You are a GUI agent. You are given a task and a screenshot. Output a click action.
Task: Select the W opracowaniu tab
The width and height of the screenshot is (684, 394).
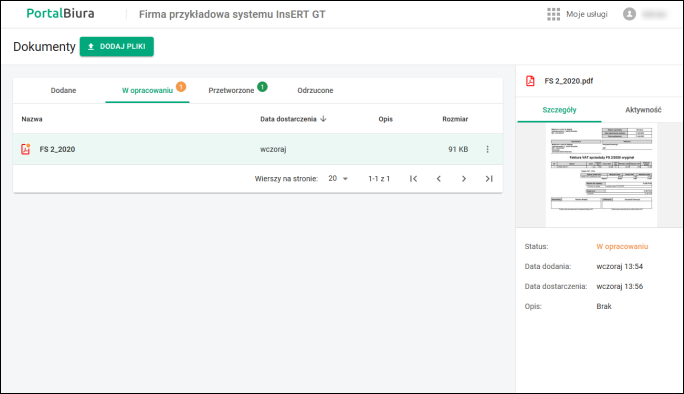click(x=147, y=90)
